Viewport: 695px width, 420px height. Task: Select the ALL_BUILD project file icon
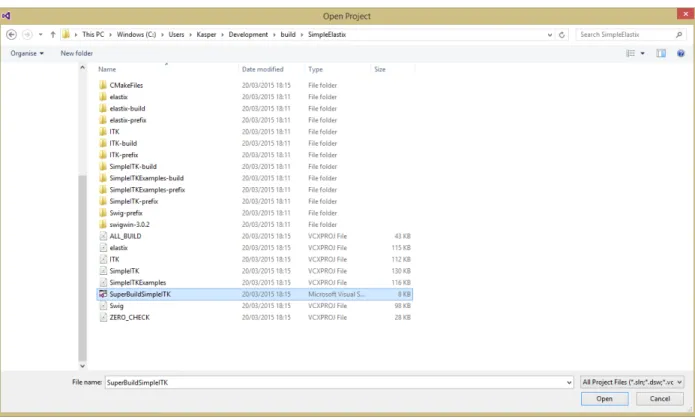(103, 236)
